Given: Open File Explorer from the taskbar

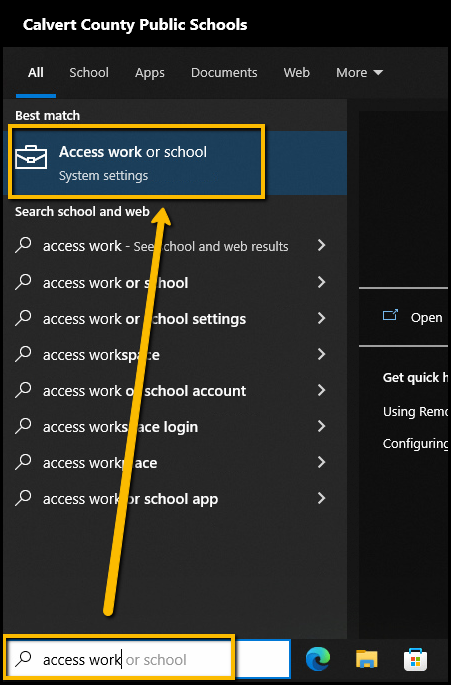Looking at the screenshot, I should pos(367,659).
